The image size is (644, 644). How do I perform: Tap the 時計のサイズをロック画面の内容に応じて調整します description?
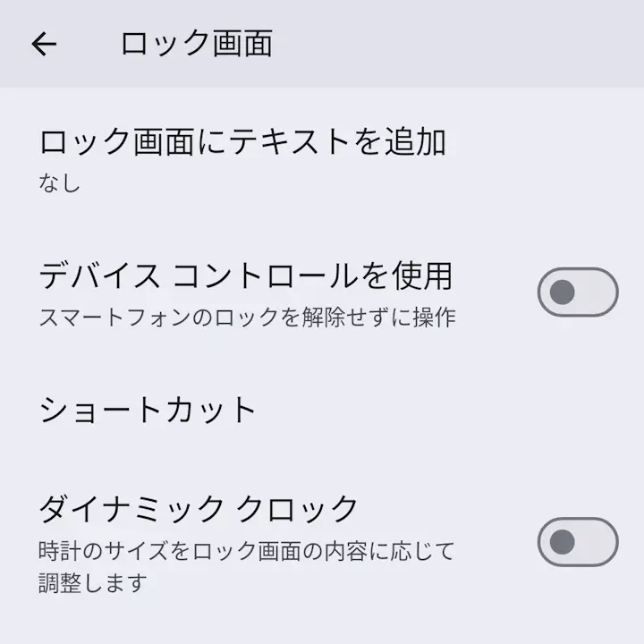click(x=247, y=565)
